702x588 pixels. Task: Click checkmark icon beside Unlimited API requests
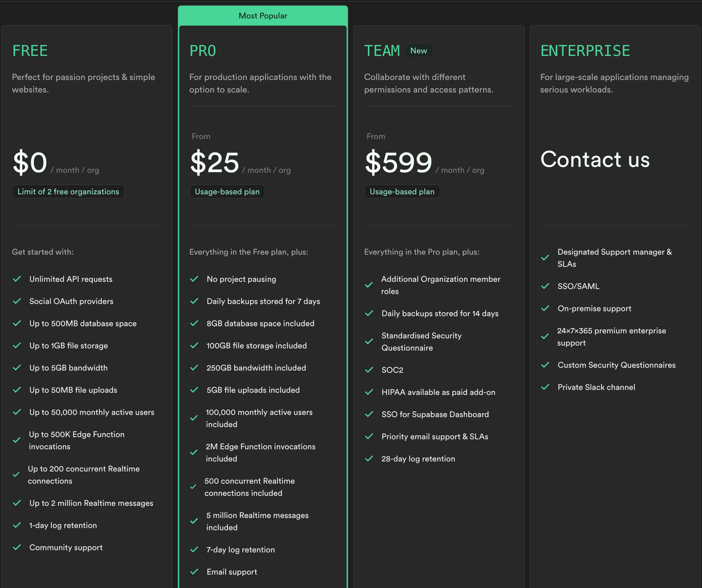click(17, 279)
